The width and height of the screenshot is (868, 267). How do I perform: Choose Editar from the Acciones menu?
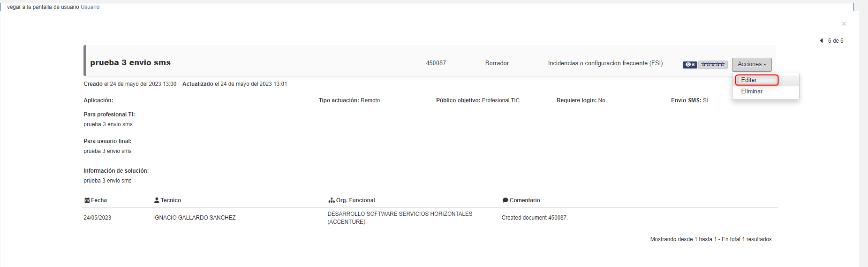(765, 80)
